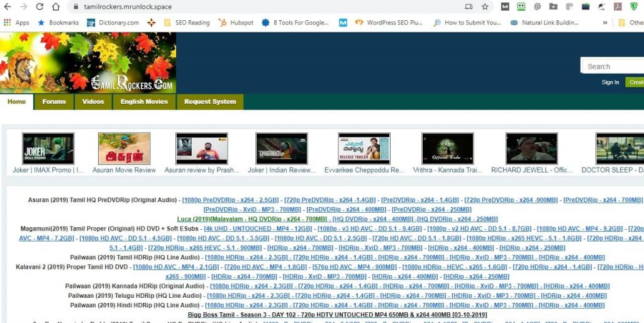Go to the English Movies tab
Image resolution: width=644 pixels, height=323 pixels.
click(x=144, y=101)
